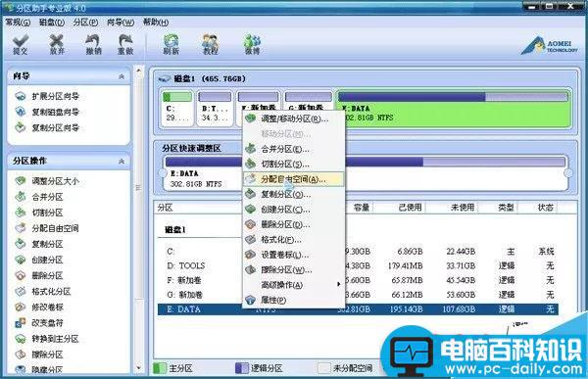Choose 格式化 from the context menu
This screenshot has height=379, width=588.
tap(294, 240)
